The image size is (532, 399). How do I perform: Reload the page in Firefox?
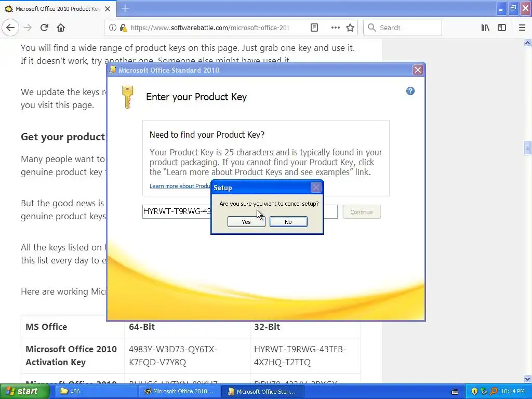[44, 28]
